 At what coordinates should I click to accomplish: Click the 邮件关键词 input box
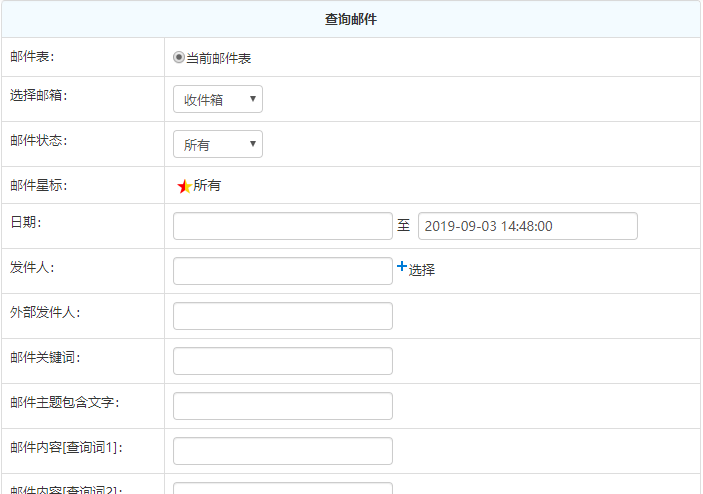coord(283,361)
